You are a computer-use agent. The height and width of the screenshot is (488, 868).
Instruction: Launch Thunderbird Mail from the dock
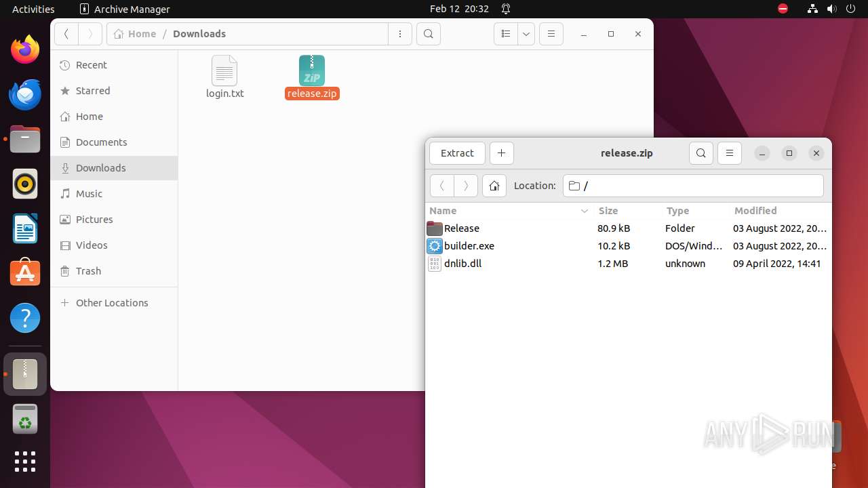(25, 94)
